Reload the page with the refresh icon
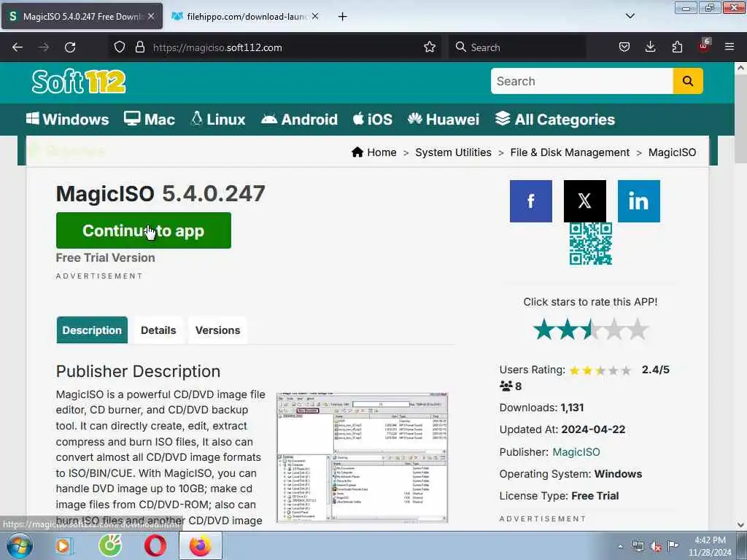Image resolution: width=747 pixels, height=560 pixels. coord(70,47)
